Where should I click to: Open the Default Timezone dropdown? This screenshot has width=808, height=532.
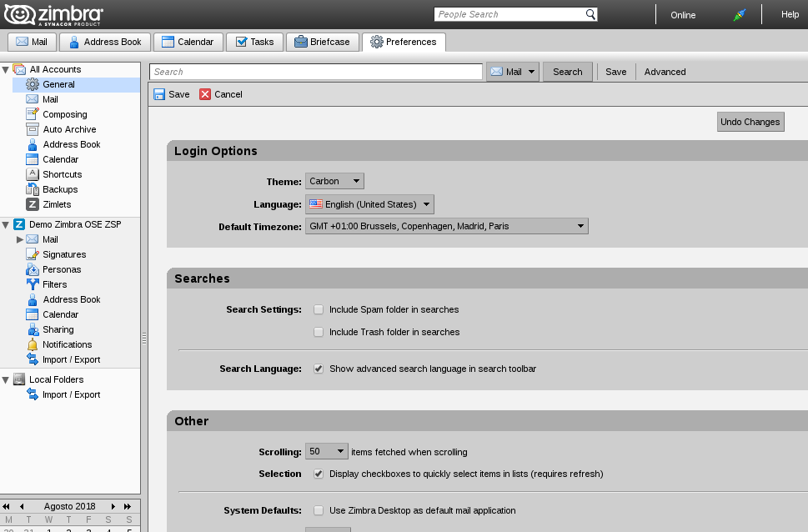(446, 226)
